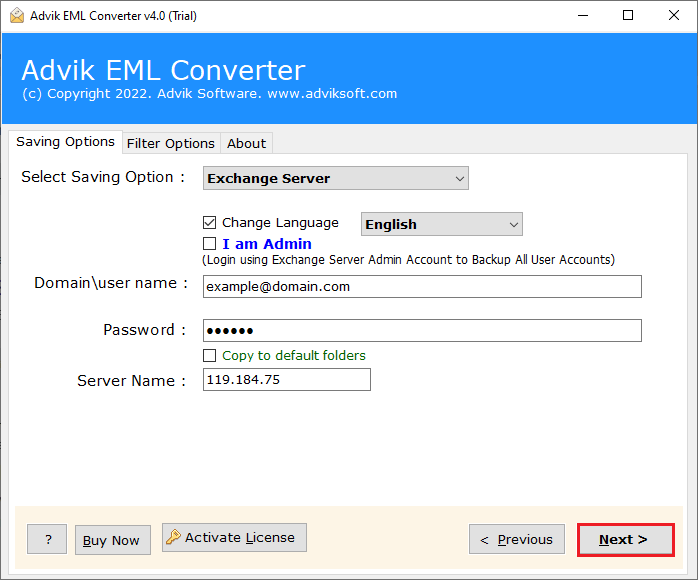The height and width of the screenshot is (580, 698).
Task: Click the copyright line with www.adviksoft.com
Action: (210, 94)
